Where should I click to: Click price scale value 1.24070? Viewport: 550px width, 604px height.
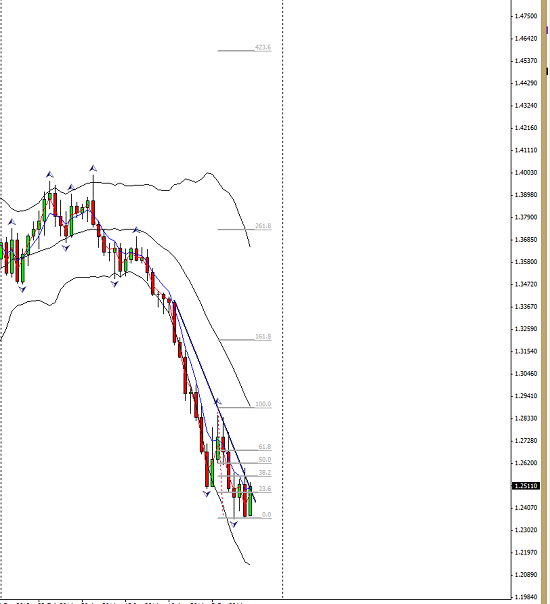pos(526,508)
